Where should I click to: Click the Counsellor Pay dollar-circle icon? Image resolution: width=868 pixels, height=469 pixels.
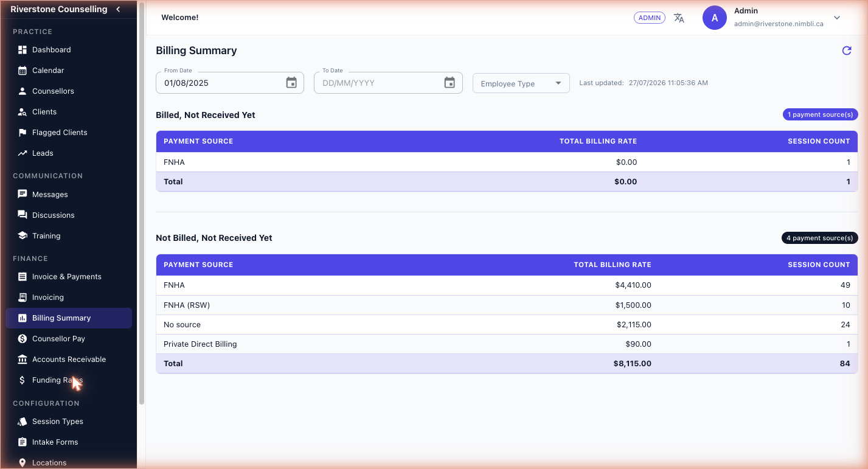[23, 339]
